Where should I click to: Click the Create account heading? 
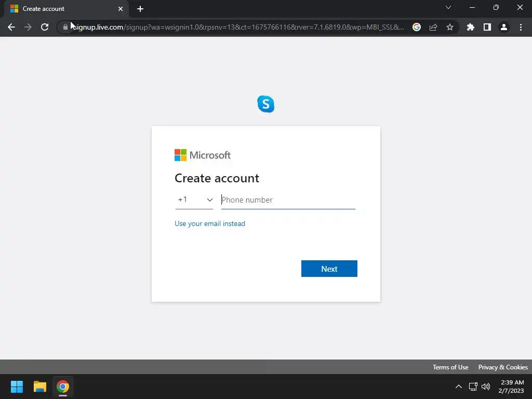[x=217, y=178]
